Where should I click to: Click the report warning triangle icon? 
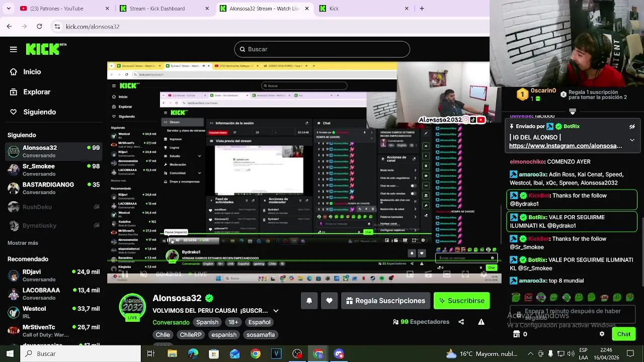[x=481, y=322]
